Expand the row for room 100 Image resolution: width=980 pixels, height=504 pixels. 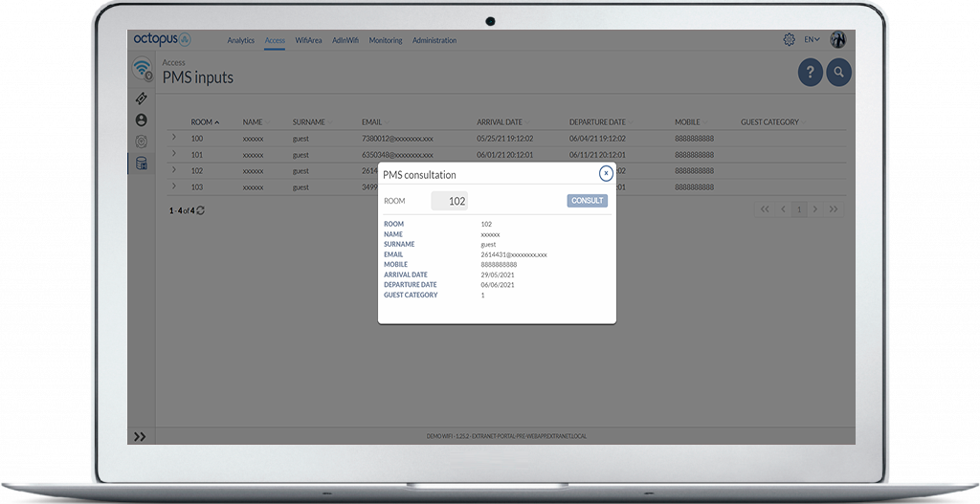tap(174, 138)
